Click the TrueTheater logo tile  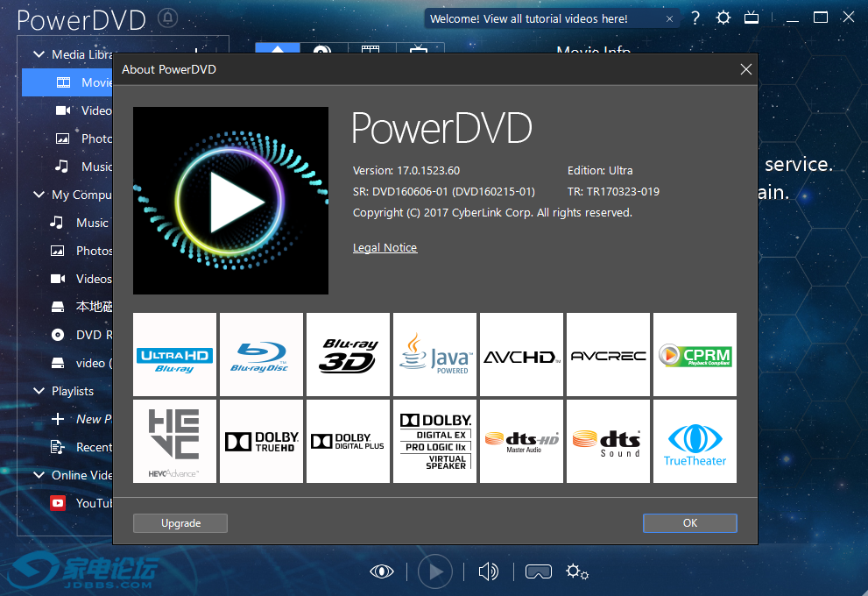click(x=695, y=442)
